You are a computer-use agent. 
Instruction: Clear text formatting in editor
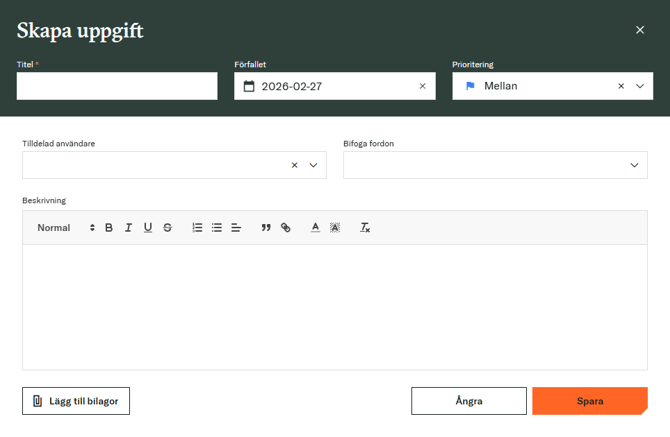coord(365,228)
